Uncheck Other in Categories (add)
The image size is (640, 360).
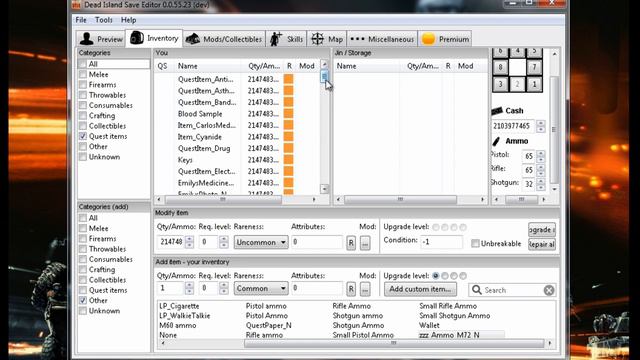[83, 300]
